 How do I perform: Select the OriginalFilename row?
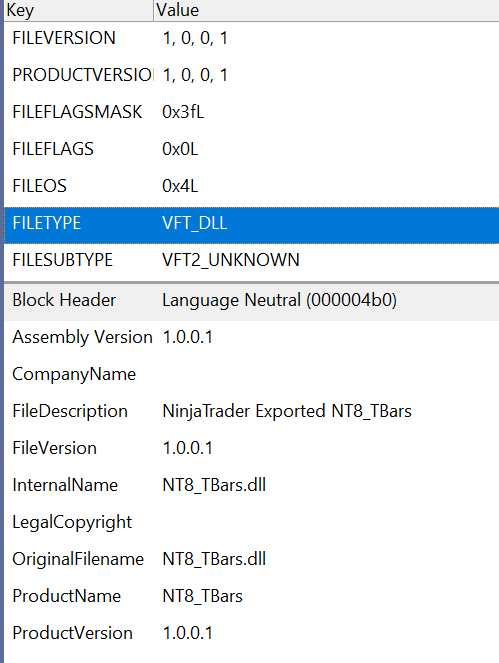tap(252, 559)
